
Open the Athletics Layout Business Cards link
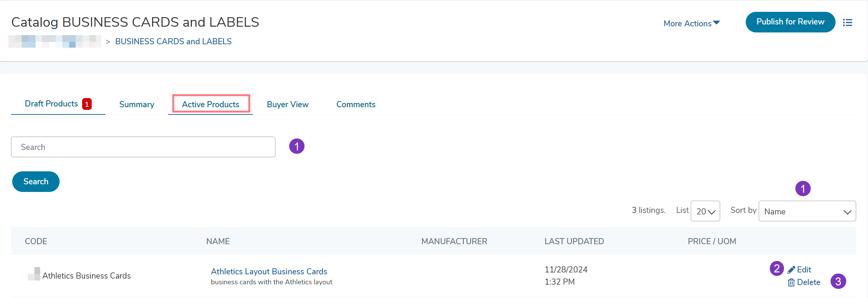[x=269, y=271]
